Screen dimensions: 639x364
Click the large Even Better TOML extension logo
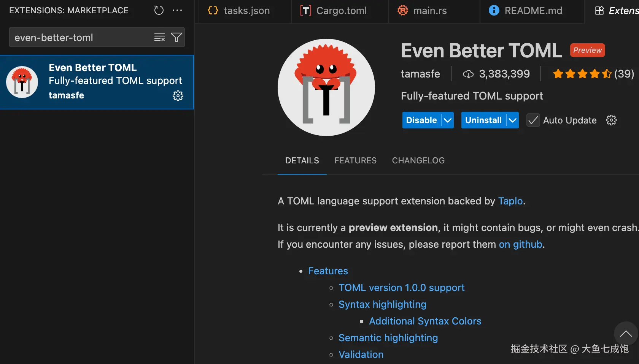(x=326, y=87)
